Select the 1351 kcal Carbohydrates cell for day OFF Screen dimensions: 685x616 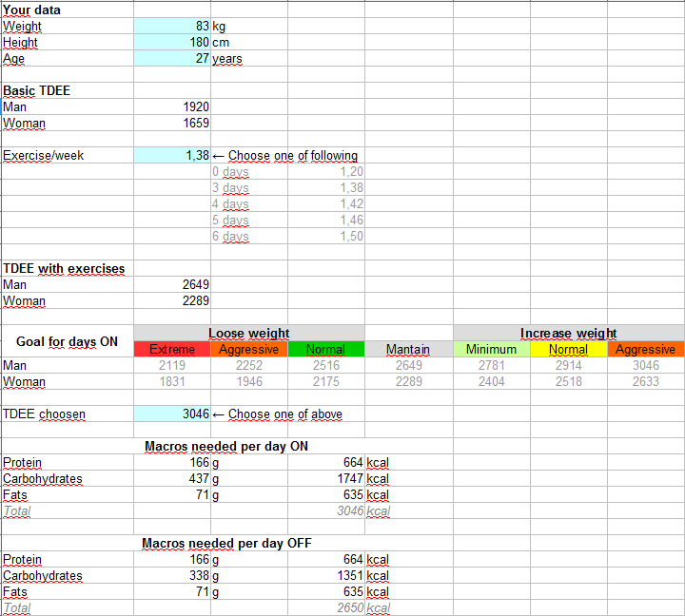click(326, 576)
